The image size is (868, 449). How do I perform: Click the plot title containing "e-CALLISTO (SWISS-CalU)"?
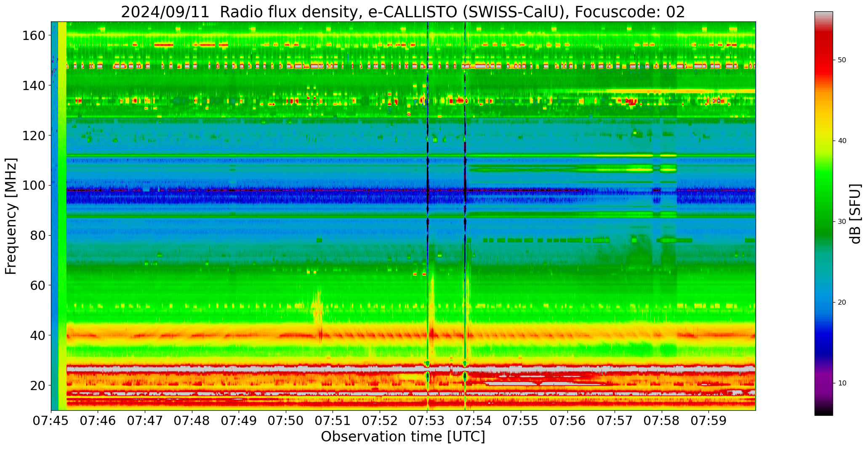(x=403, y=12)
